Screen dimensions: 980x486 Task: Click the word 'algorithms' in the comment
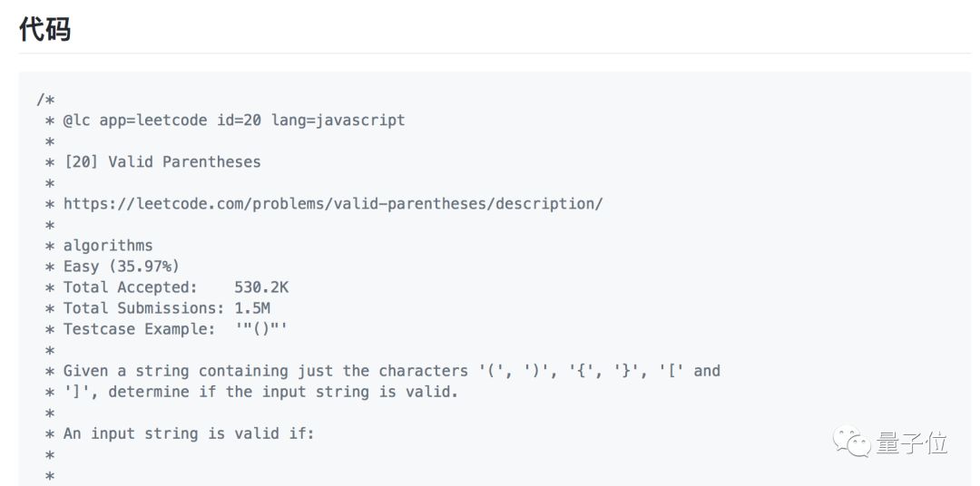[x=108, y=245]
